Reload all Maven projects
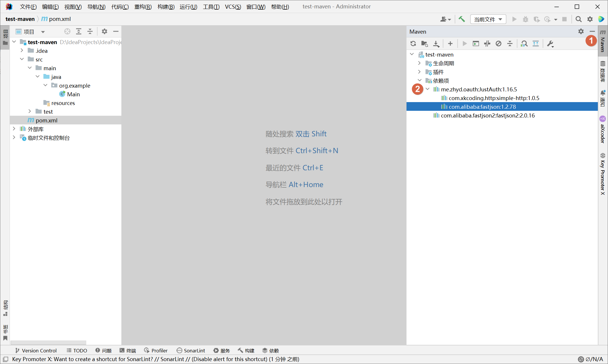608x364 pixels. [413, 44]
